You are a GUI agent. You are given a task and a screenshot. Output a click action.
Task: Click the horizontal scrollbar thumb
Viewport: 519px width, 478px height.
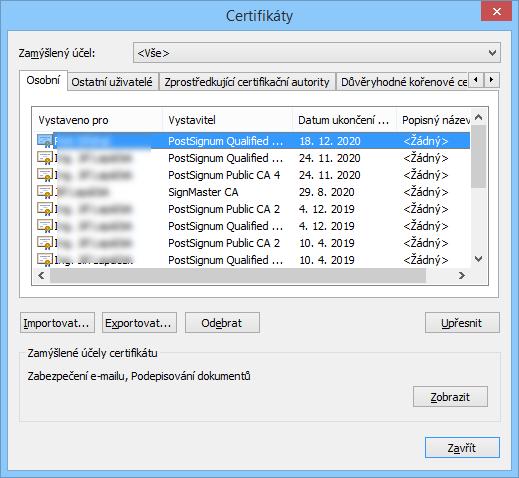[x=238, y=275]
